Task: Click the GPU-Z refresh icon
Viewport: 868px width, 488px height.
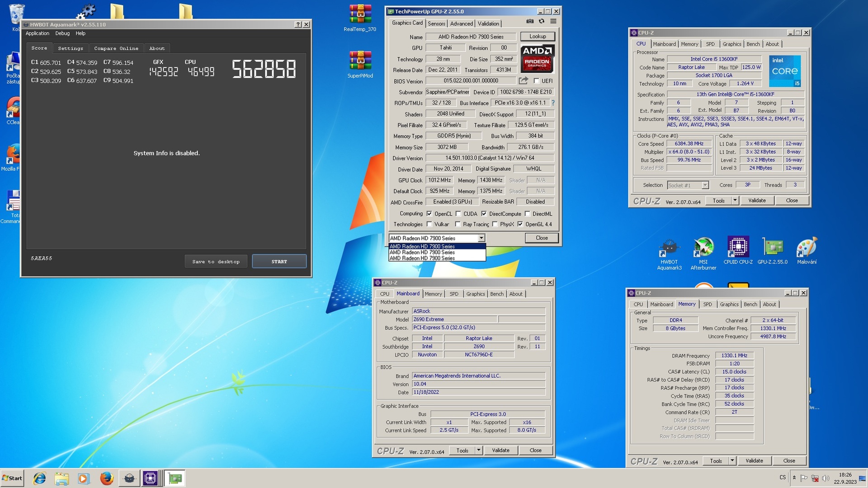Action: click(x=542, y=21)
